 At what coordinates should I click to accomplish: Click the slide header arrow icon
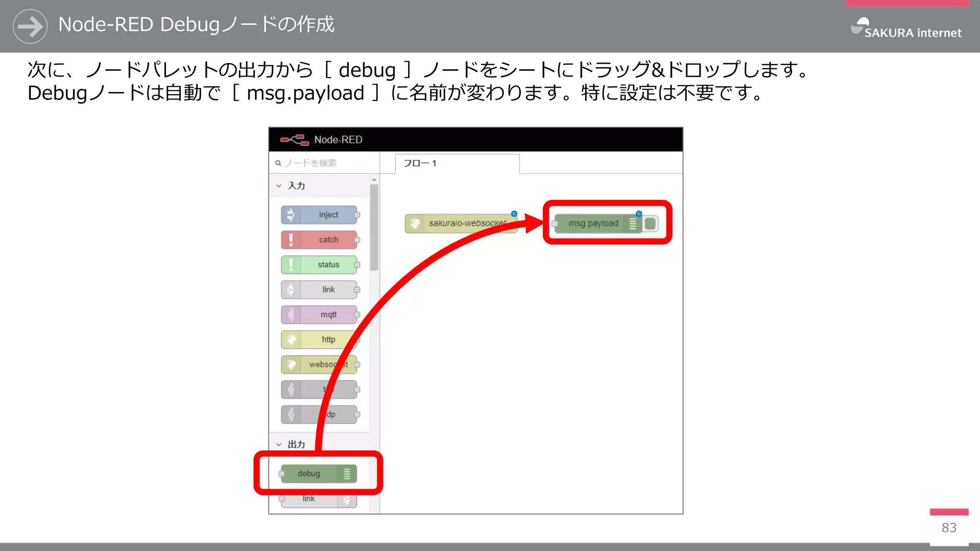tap(30, 26)
